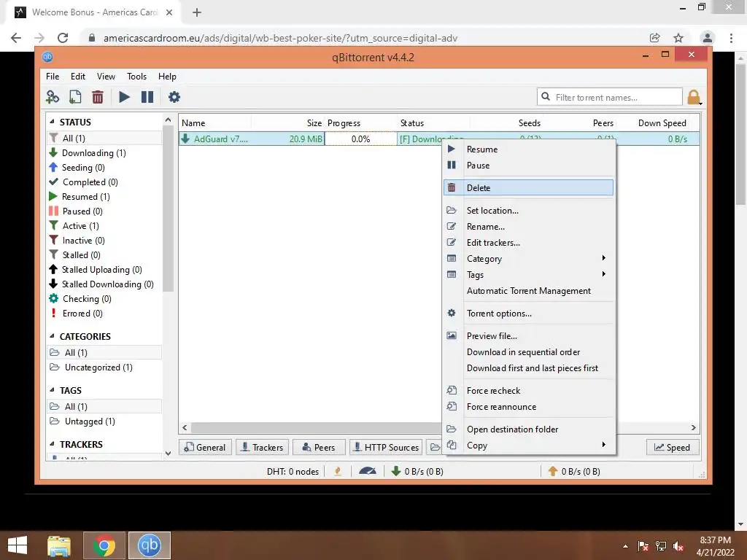The height and width of the screenshot is (560, 747).
Task: Click the orange lock icon beside filter box
Action: tap(694, 97)
